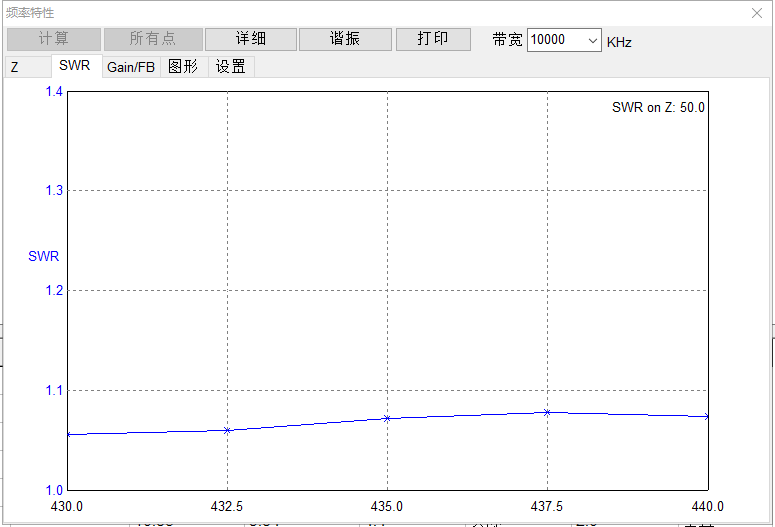Viewport: 775px width, 527px height.
Task: Switch to the Z tab
Action: point(15,67)
